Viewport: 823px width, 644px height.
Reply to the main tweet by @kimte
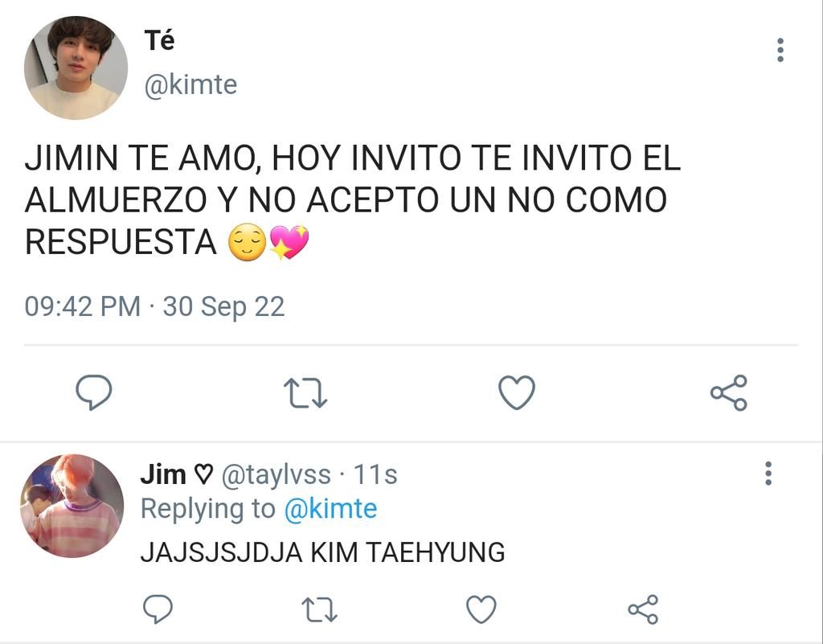(94, 392)
